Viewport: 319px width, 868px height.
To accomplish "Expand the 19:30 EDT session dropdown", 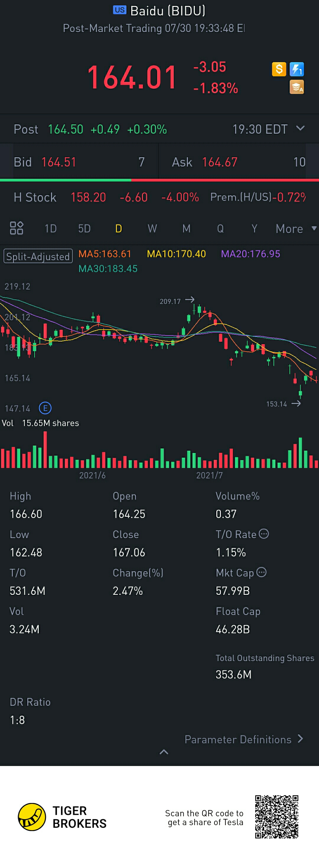I will pyautogui.click(x=300, y=128).
